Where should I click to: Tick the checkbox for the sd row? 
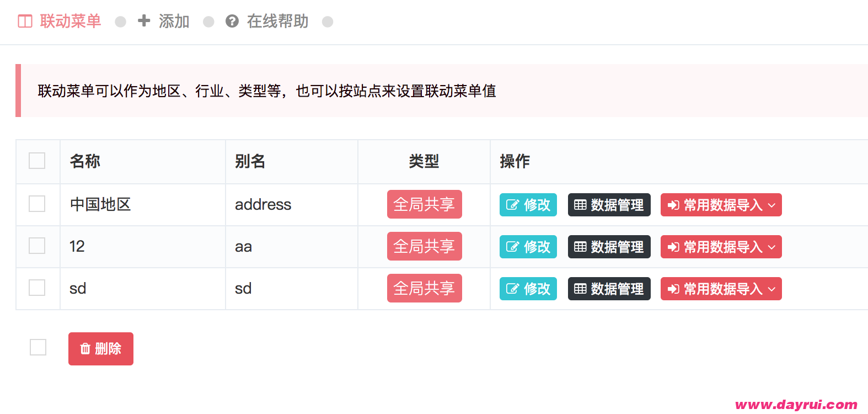37,288
